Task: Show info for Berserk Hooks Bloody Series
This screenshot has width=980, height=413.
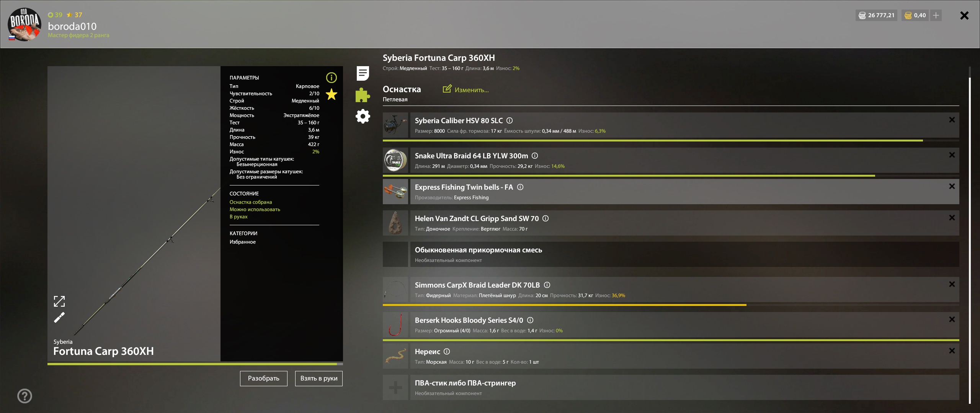Action: [530, 320]
